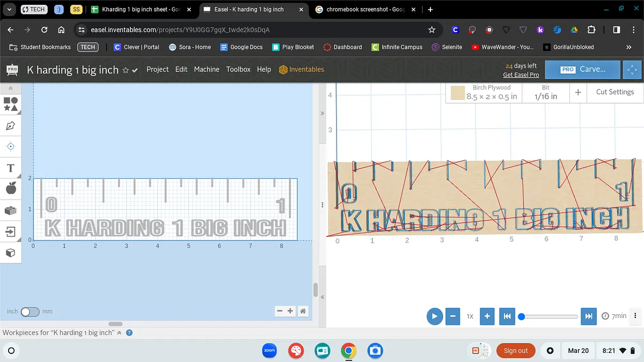Decrease simulation speed minus button
The width and height of the screenshot is (644, 362).
pyautogui.click(x=453, y=316)
